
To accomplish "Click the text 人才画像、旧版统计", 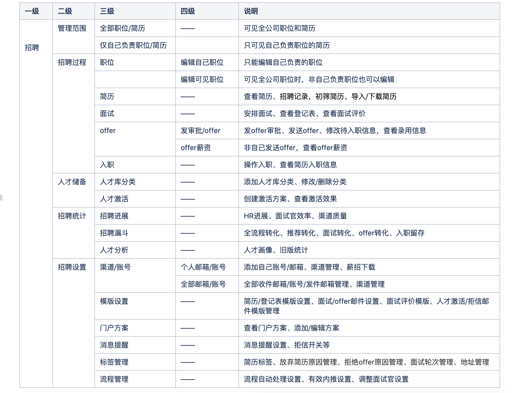I will coord(276,250).
